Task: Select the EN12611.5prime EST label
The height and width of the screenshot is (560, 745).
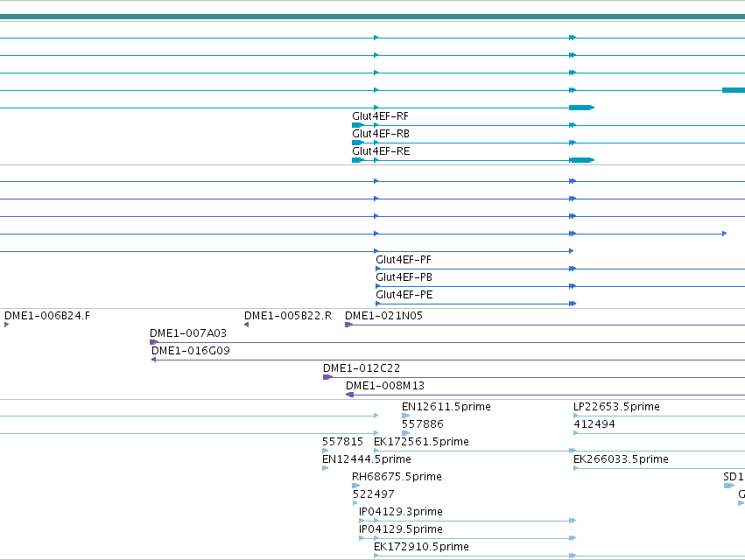Action: [x=446, y=407]
